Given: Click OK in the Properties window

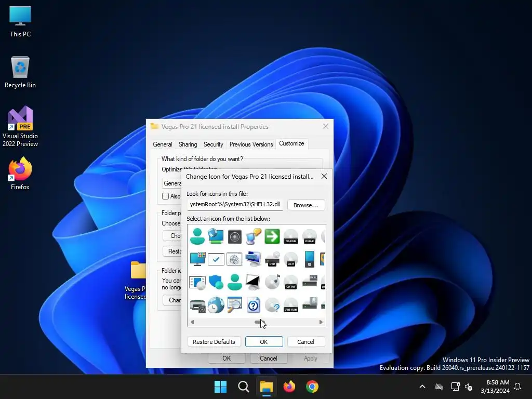Looking at the screenshot, I should point(227,358).
